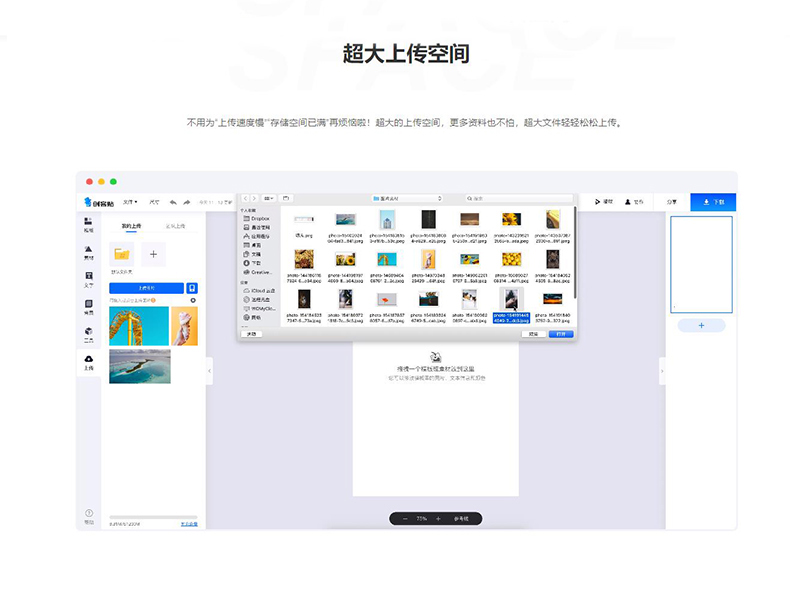This screenshot has height=600, width=790.
Task: Go back with the file dialog's left arrow
Action: pyautogui.click(x=245, y=199)
